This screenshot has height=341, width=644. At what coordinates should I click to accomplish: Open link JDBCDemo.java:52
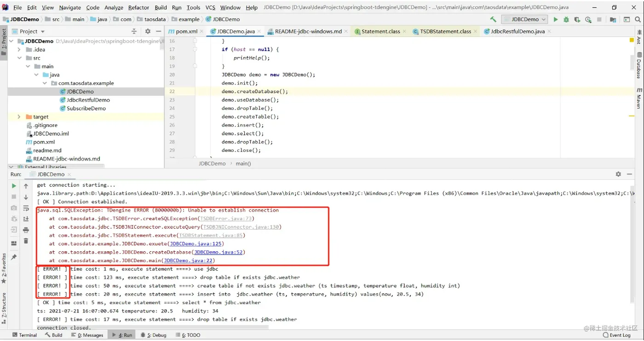pyautogui.click(x=218, y=252)
